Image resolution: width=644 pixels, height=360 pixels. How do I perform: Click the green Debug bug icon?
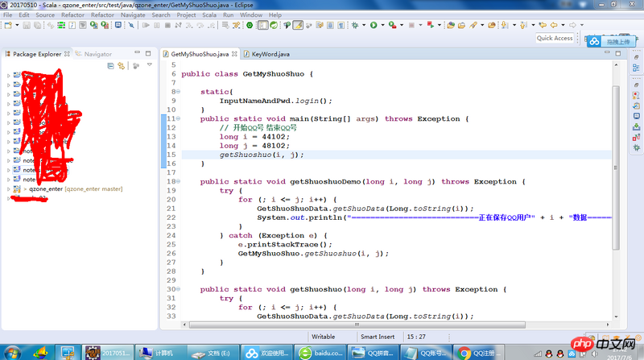[x=355, y=25]
